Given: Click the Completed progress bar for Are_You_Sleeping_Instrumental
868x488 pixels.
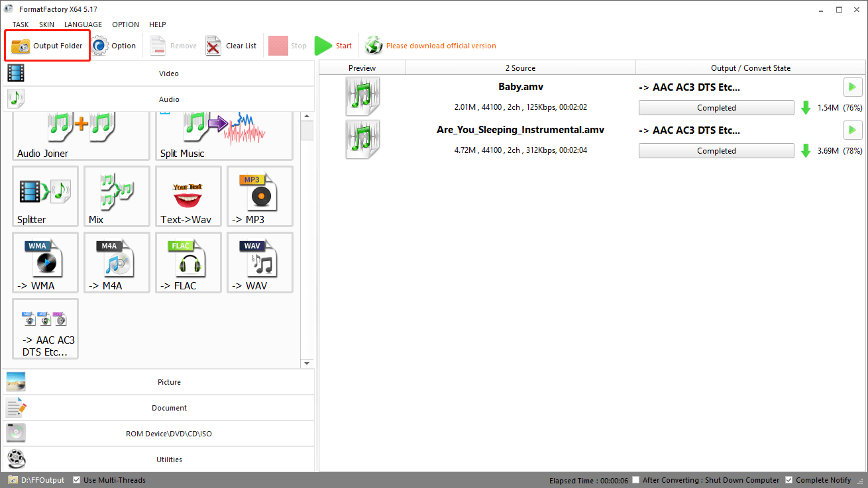Looking at the screenshot, I should coord(716,151).
